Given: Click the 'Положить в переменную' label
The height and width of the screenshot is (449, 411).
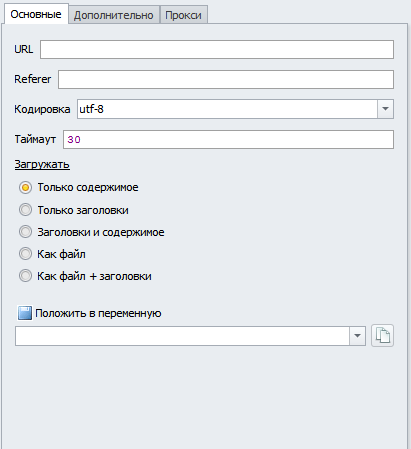Looking at the screenshot, I should (x=98, y=313).
